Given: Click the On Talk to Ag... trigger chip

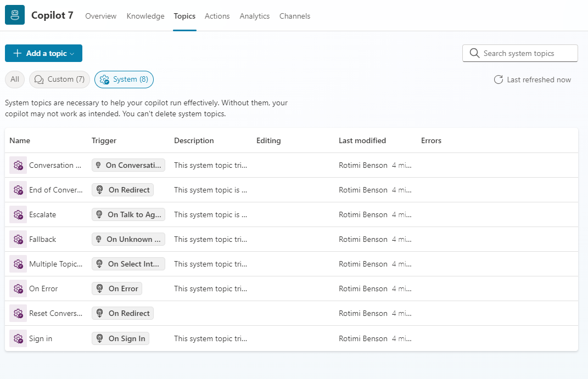Looking at the screenshot, I should coord(128,214).
